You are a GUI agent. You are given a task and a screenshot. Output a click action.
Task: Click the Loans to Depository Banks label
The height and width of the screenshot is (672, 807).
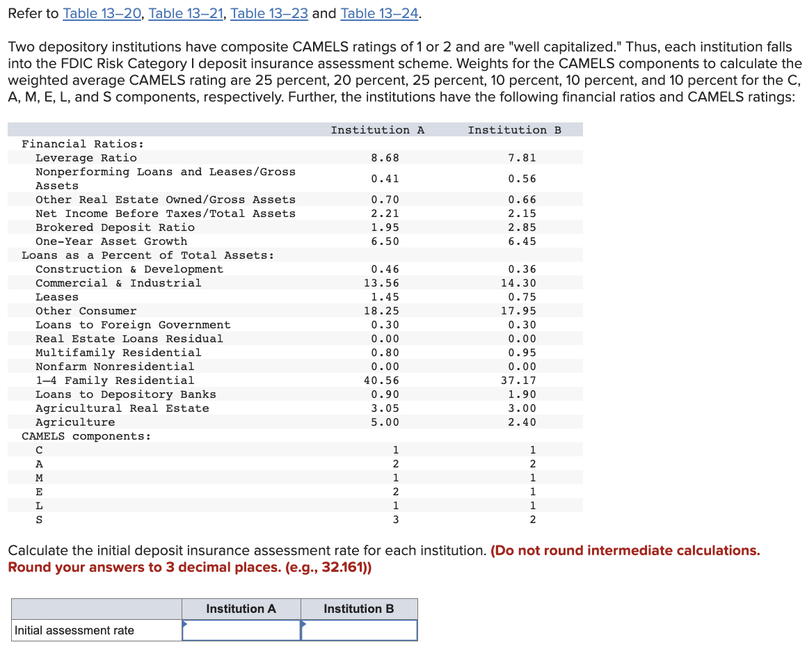coord(126,394)
